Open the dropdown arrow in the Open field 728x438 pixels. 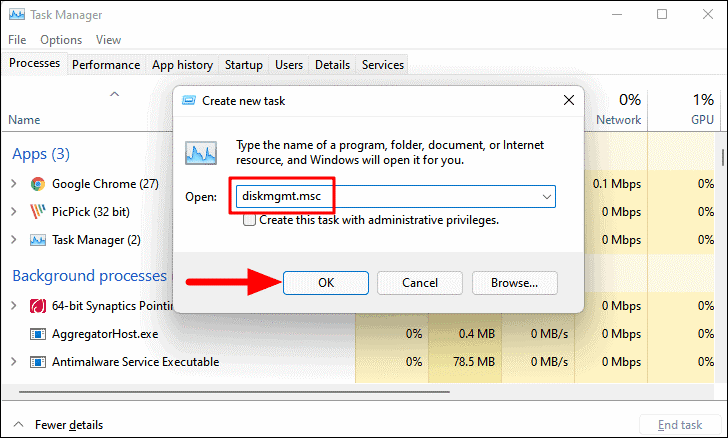(546, 197)
